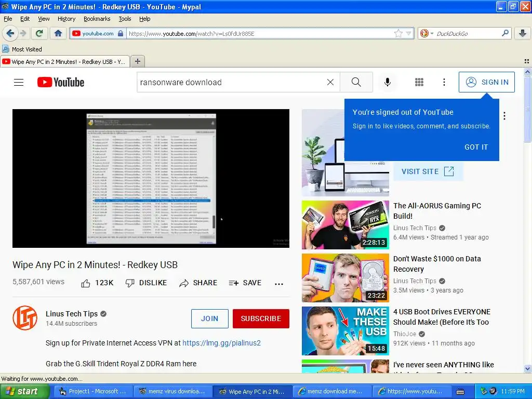Viewport: 532px width, 399px height.
Task: Open the Bookmarks menu
Action: tap(97, 19)
